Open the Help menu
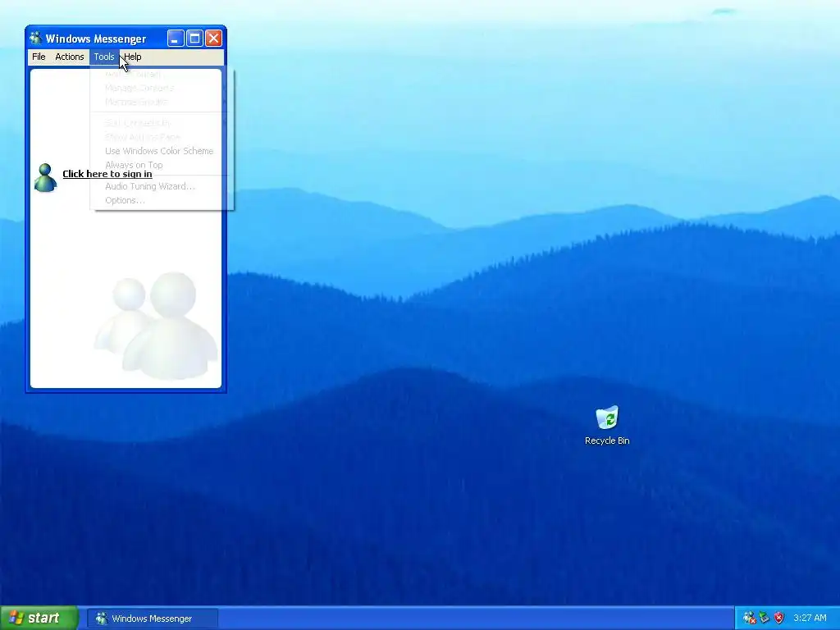The image size is (840, 630). pyautogui.click(x=133, y=57)
